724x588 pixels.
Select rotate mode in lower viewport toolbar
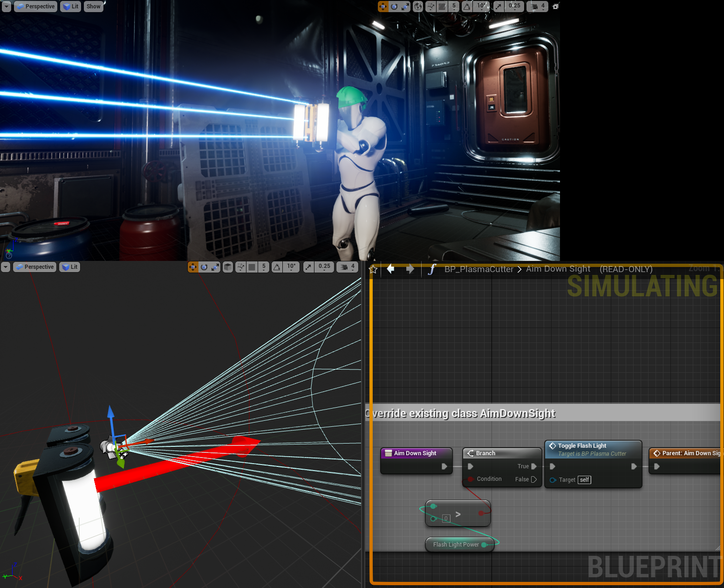(204, 267)
